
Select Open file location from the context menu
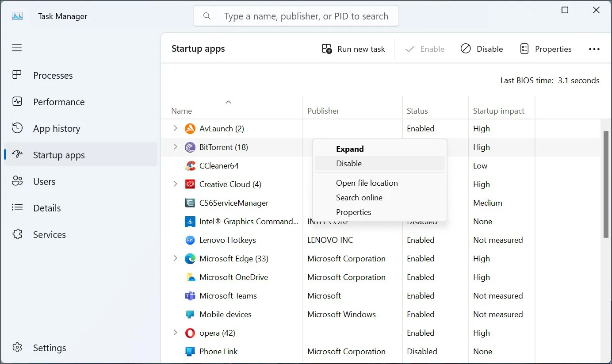click(367, 183)
